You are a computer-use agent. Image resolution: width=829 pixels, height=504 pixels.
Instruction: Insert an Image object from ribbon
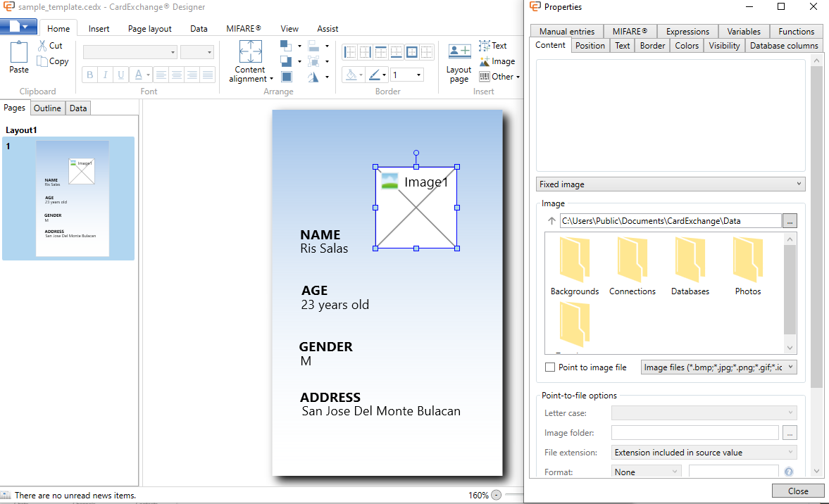coord(497,61)
